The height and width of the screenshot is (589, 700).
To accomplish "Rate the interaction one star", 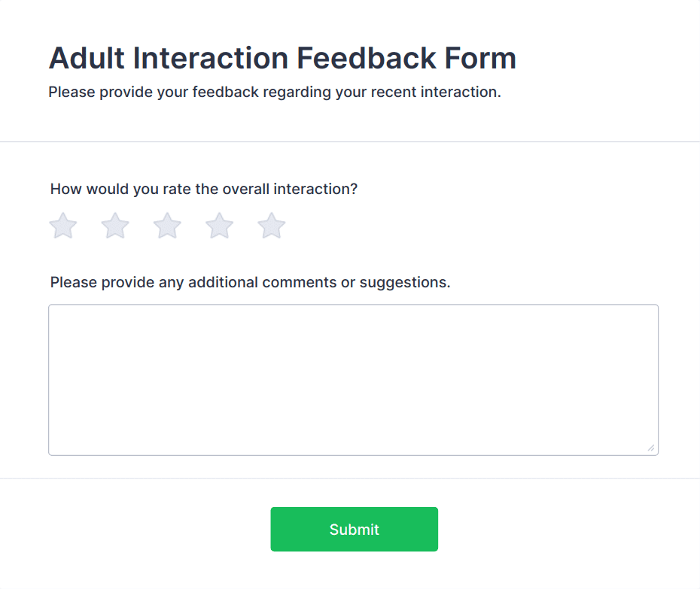I will [63, 226].
